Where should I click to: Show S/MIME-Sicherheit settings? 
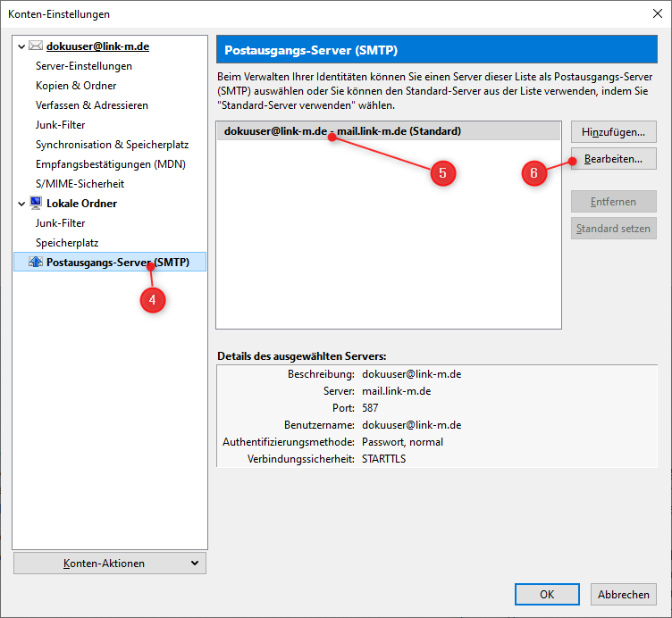(80, 184)
